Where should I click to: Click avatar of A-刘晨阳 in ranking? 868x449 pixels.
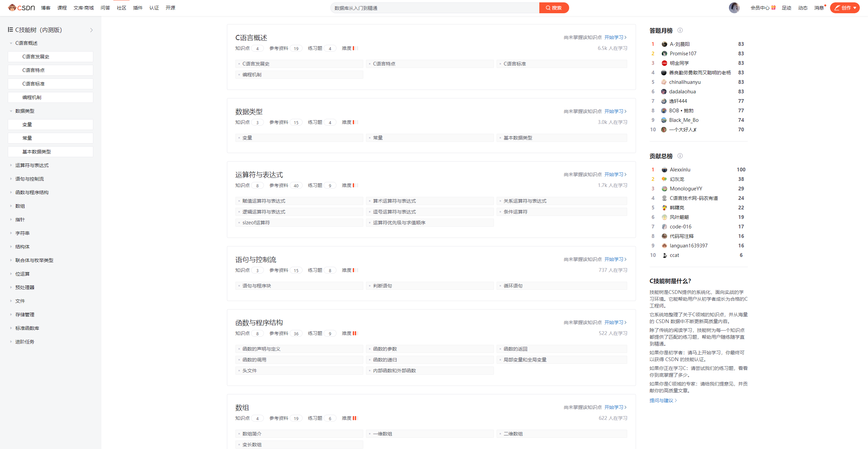[x=664, y=44]
